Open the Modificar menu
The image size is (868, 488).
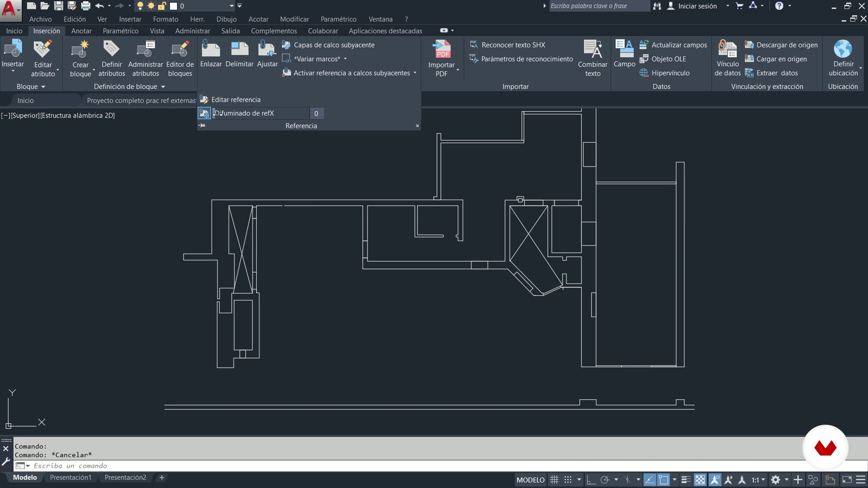[x=295, y=19]
